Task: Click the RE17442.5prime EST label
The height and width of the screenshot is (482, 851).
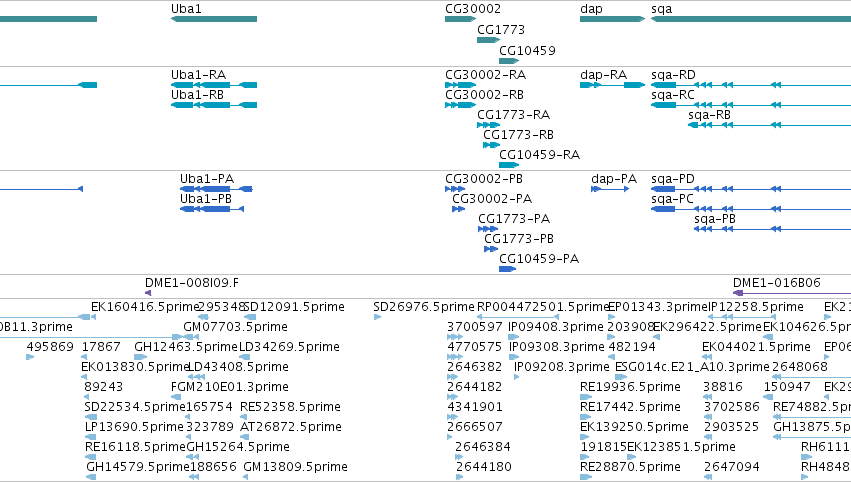Action: point(630,407)
